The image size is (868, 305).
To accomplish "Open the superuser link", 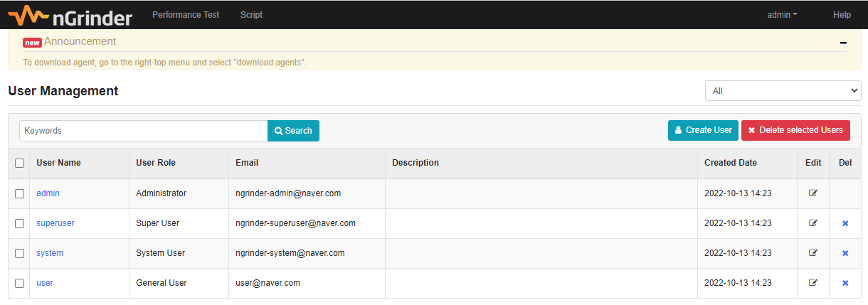I will (55, 223).
